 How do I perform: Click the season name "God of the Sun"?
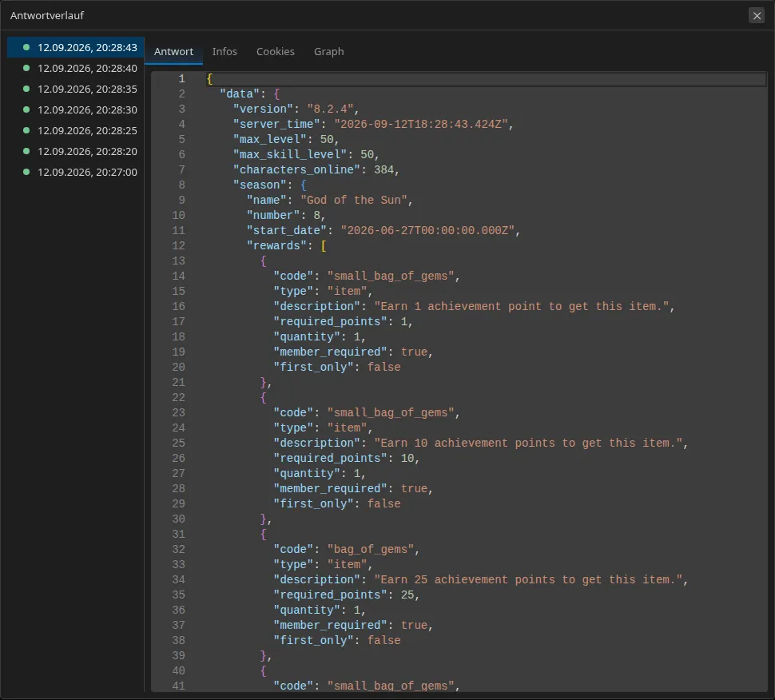pyautogui.click(x=354, y=201)
